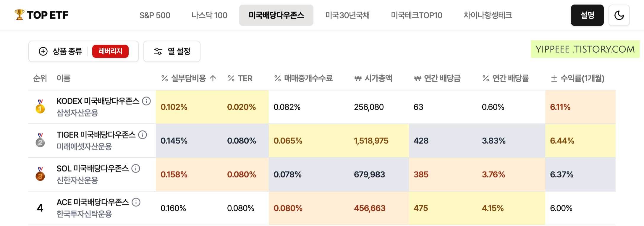The height and width of the screenshot is (226, 644).
Task: Click 미래에셋자산운용 manager text
Action: [84, 146]
